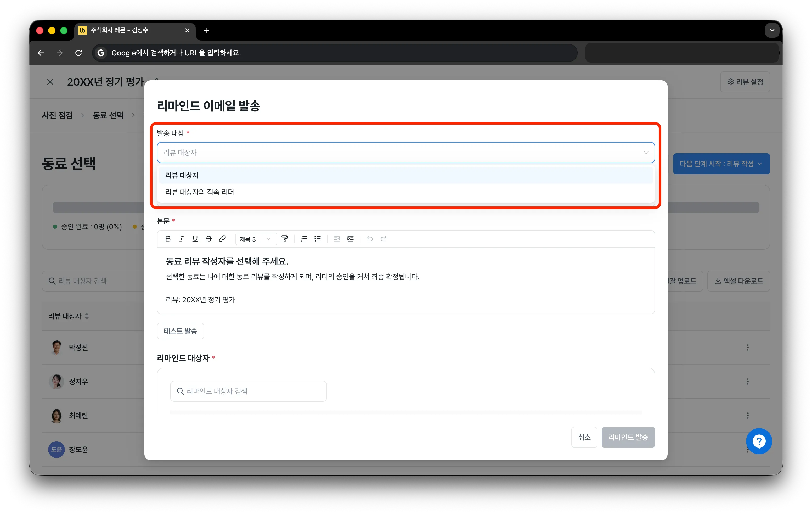Screen dimensions: 812x514
Task: Apply strikethrough formatting in the editor
Action: tap(209, 239)
